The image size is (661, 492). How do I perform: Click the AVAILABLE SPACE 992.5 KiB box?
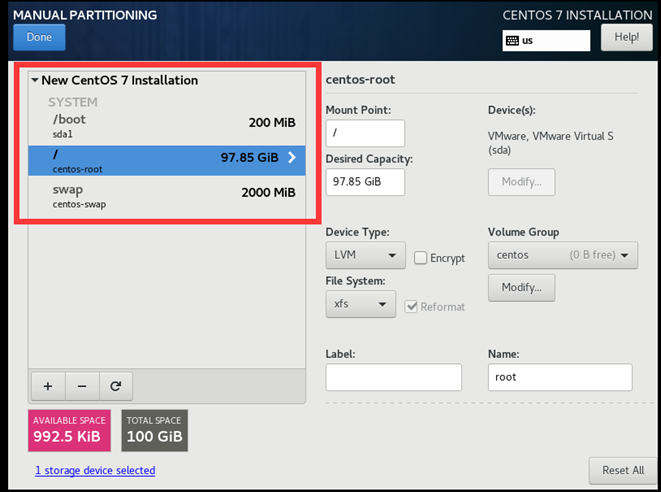tap(69, 430)
